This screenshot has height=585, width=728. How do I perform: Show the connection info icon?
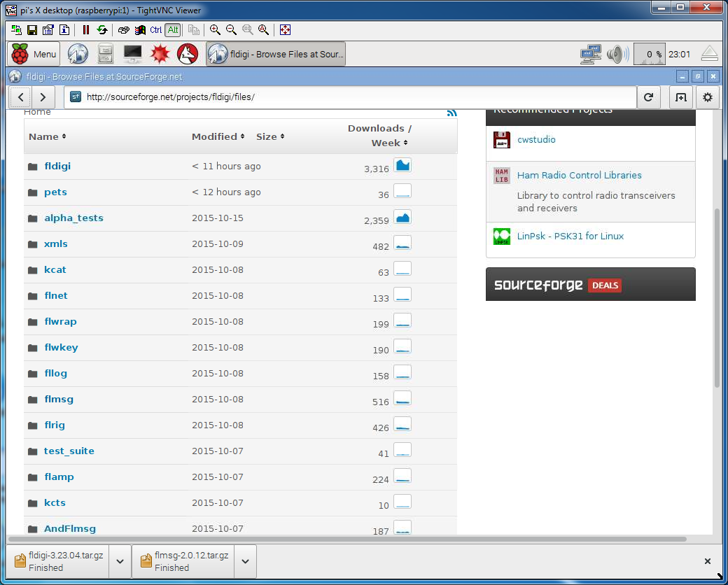[64, 30]
